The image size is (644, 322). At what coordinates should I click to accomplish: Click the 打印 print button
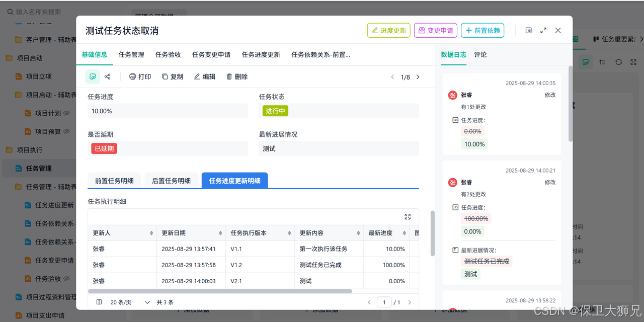coord(140,76)
